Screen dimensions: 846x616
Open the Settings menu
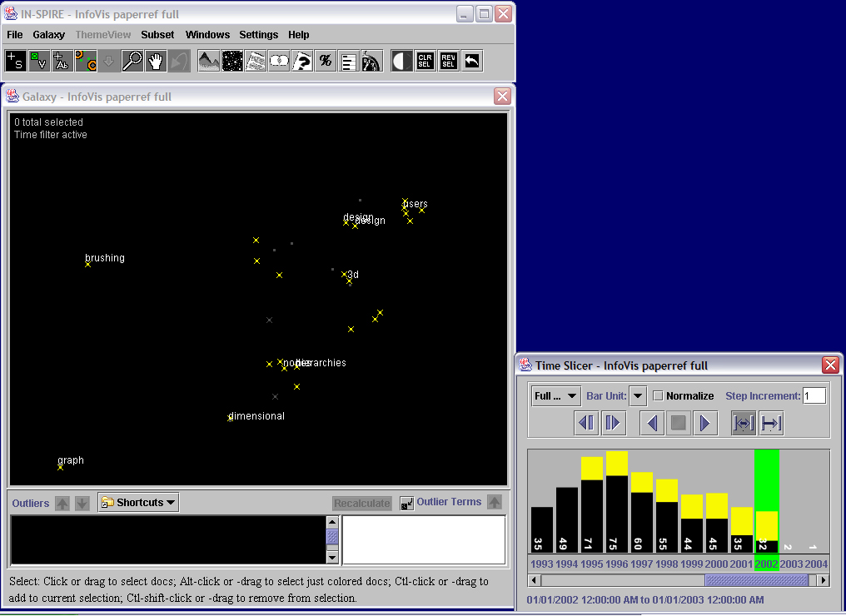[258, 34]
